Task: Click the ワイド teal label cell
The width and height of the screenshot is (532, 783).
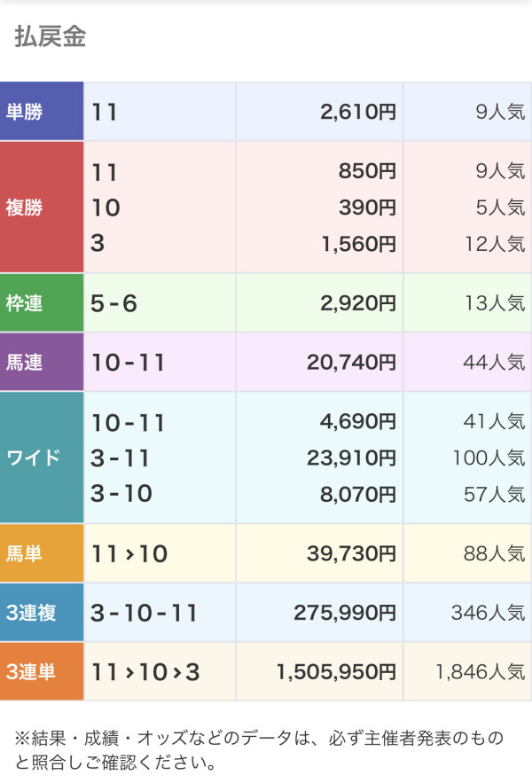Action: [42, 458]
